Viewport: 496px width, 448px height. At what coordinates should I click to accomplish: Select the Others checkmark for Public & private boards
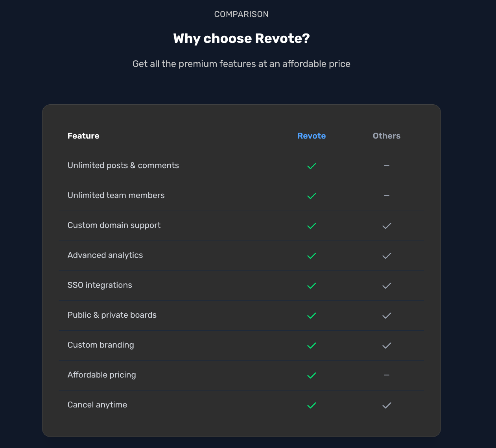point(386,316)
